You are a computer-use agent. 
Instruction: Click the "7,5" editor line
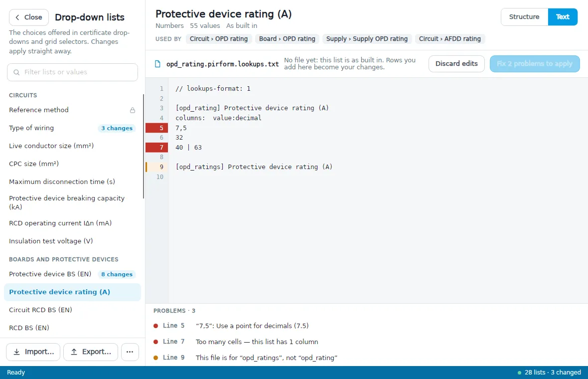pyautogui.click(x=181, y=128)
